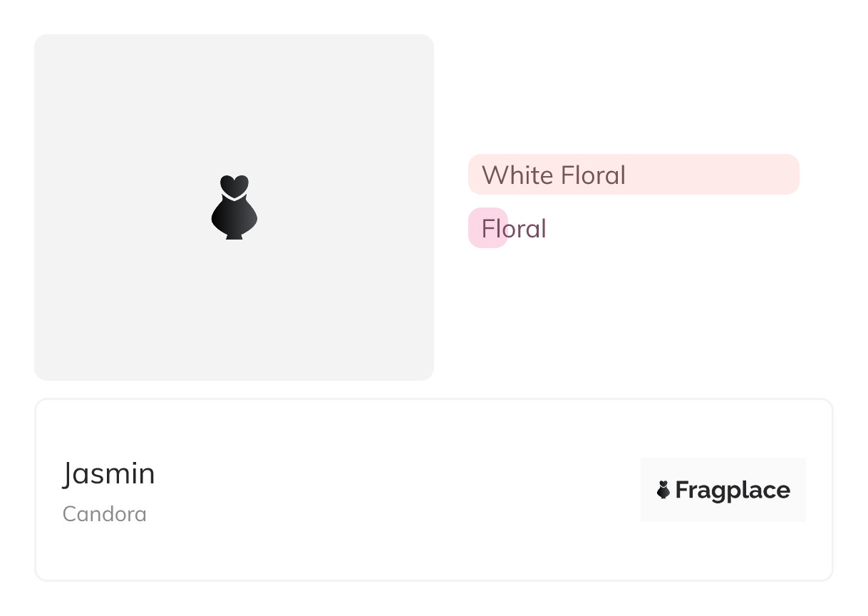Click the round body of the large perfume bottle
The height and width of the screenshot is (616, 868).
pyautogui.click(x=234, y=217)
